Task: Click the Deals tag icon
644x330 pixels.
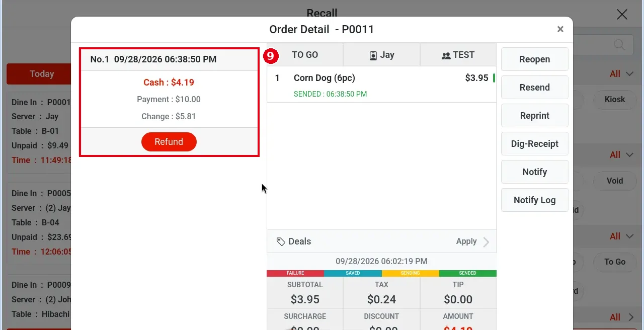Action: point(281,241)
